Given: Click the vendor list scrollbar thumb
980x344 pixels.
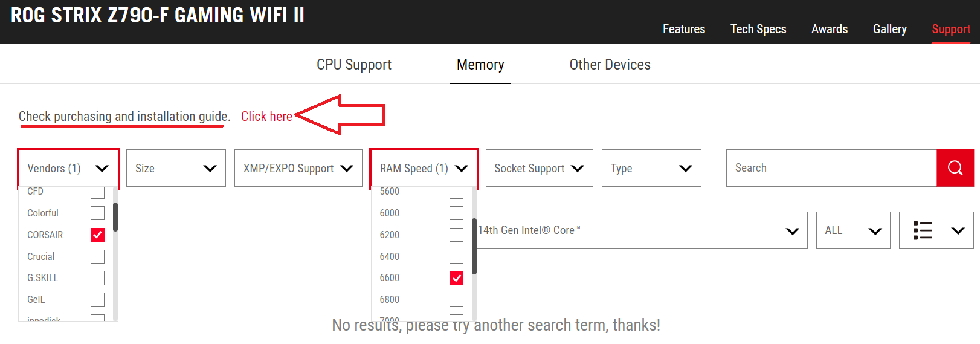Looking at the screenshot, I should [x=115, y=217].
